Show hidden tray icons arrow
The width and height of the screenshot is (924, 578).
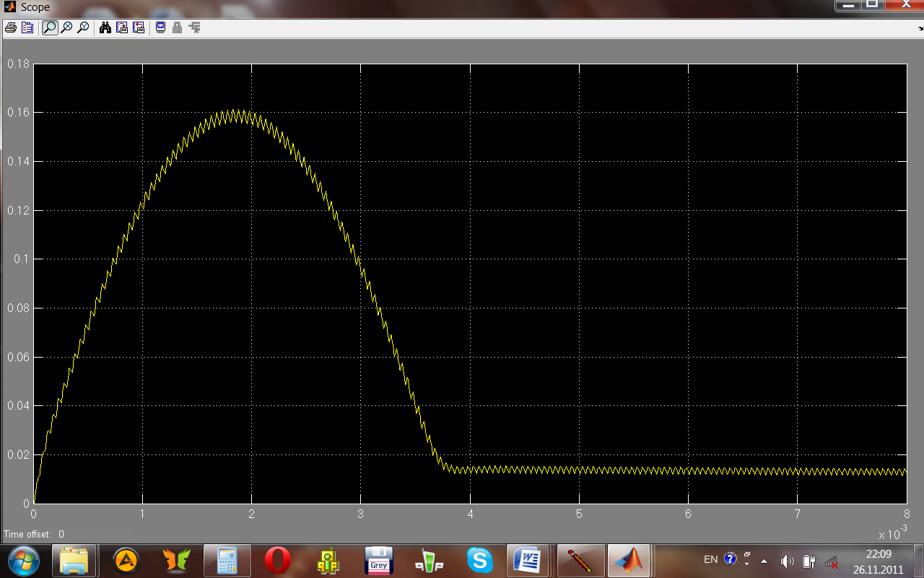[764, 561]
